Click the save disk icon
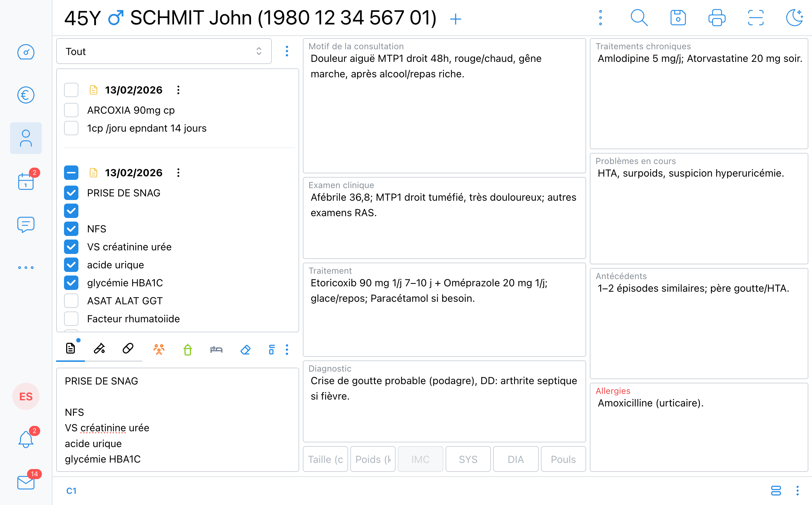The width and height of the screenshot is (812, 505). click(x=678, y=18)
